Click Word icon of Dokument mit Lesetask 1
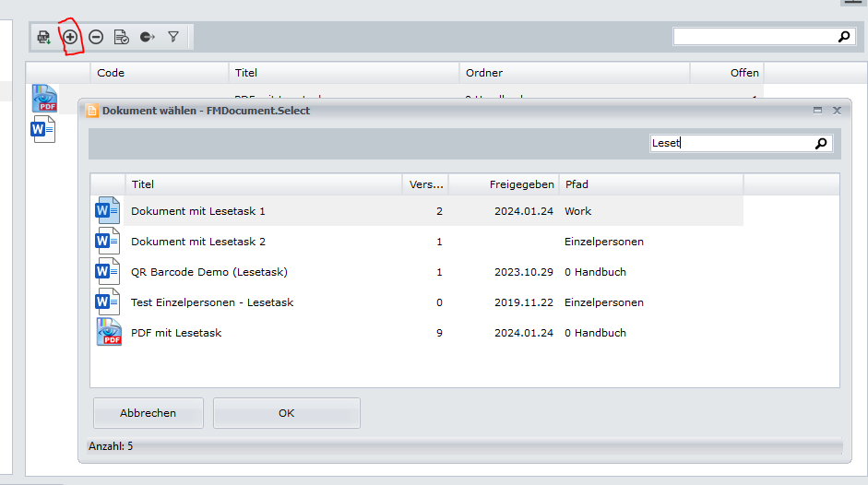 [x=107, y=210]
